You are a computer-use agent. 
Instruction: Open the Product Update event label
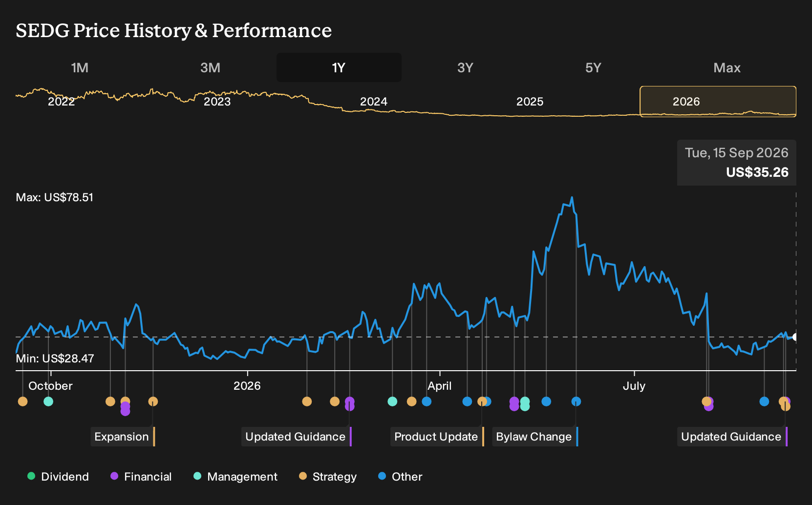[437, 437]
